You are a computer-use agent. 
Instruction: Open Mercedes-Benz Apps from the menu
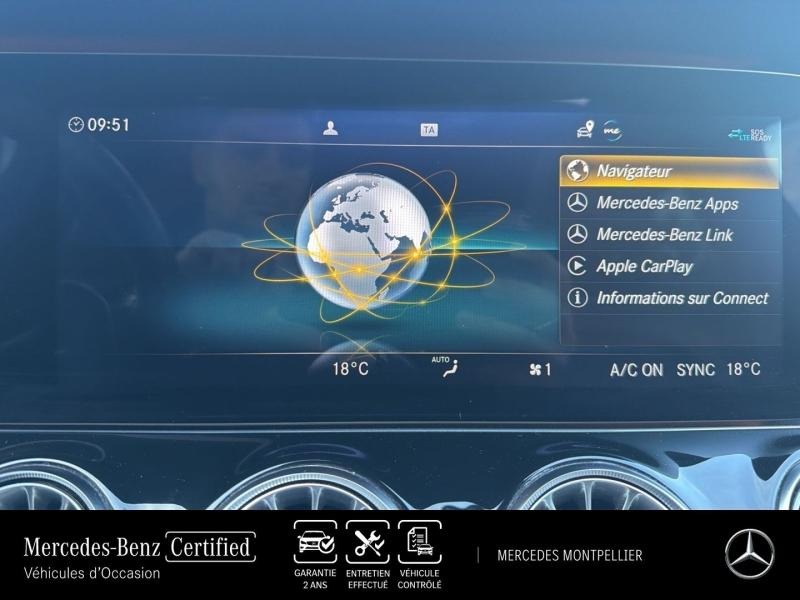tap(668, 203)
